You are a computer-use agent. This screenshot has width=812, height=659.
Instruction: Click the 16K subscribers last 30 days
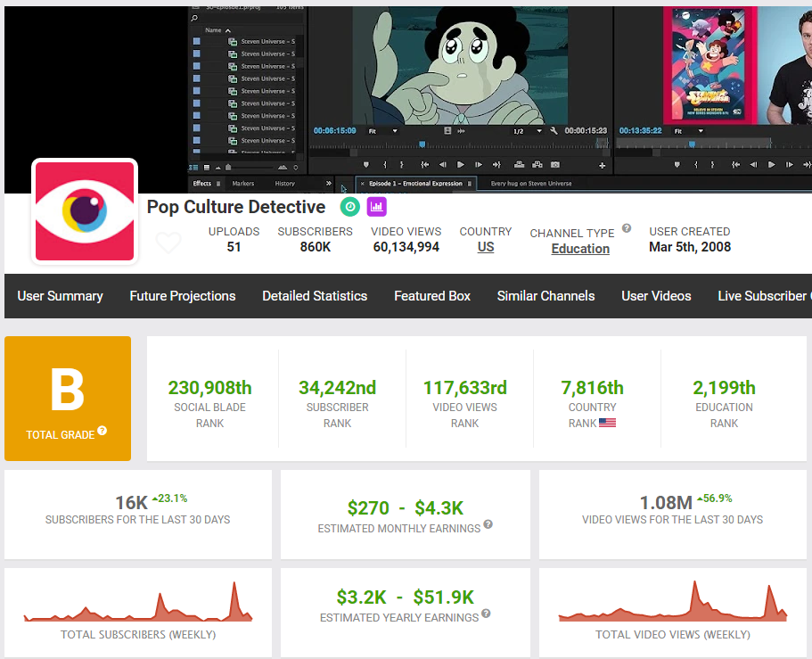click(132, 503)
